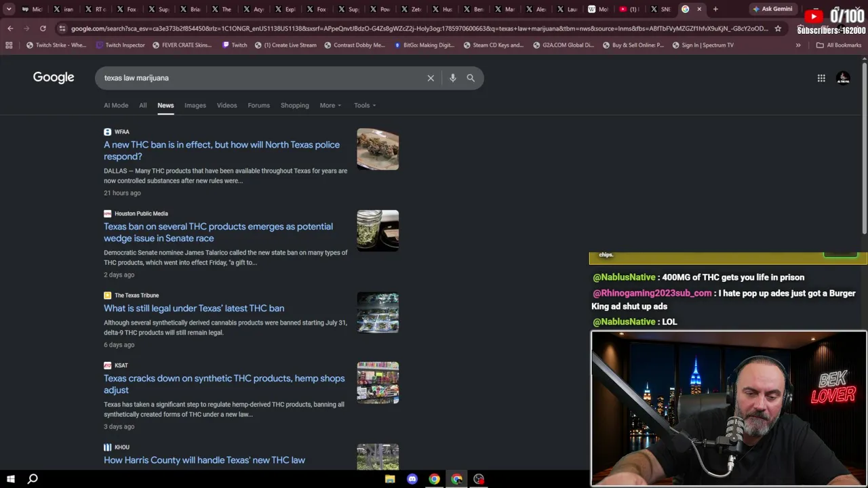Open the 'Buy & Sell Online' bookmark
Screen dimensions: 868x488
(x=633, y=45)
